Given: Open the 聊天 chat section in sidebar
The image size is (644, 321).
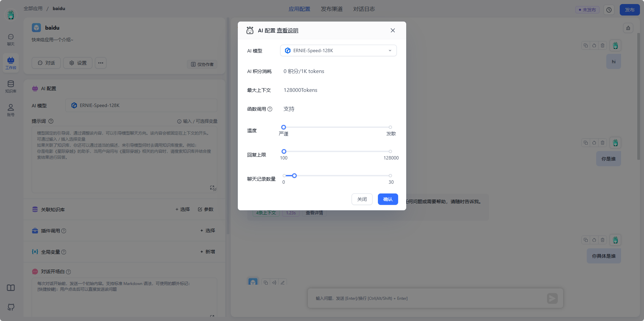Looking at the screenshot, I should (x=11, y=40).
